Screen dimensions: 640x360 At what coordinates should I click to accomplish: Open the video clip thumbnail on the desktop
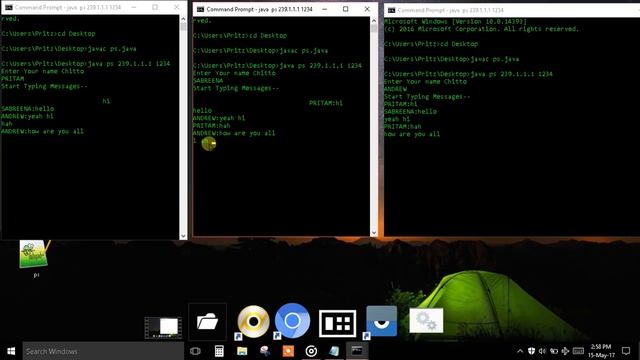163,328
